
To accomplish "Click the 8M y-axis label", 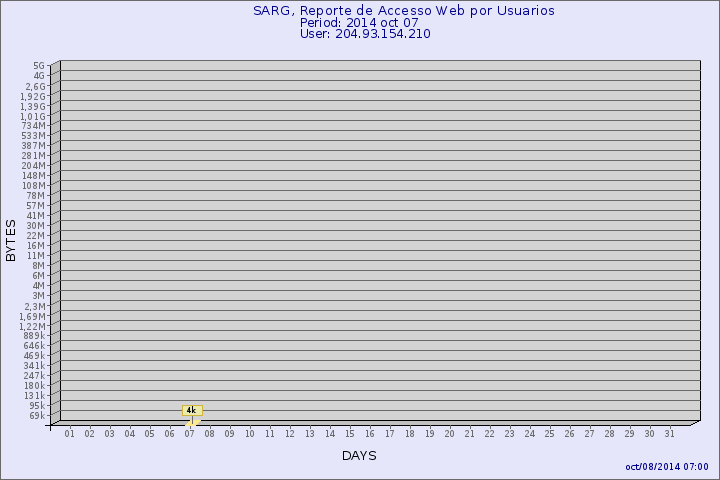I will point(38,266).
